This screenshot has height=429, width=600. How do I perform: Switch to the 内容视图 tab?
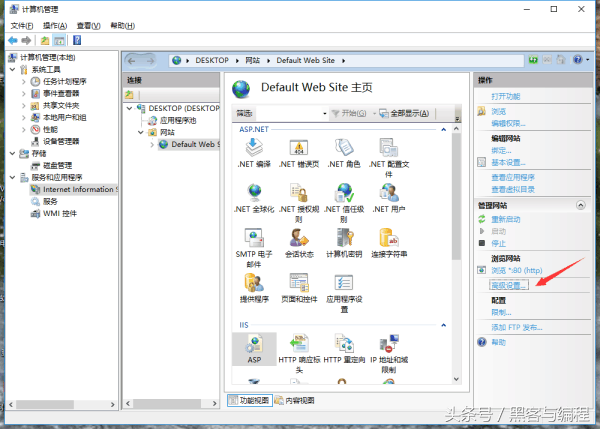(x=295, y=400)
